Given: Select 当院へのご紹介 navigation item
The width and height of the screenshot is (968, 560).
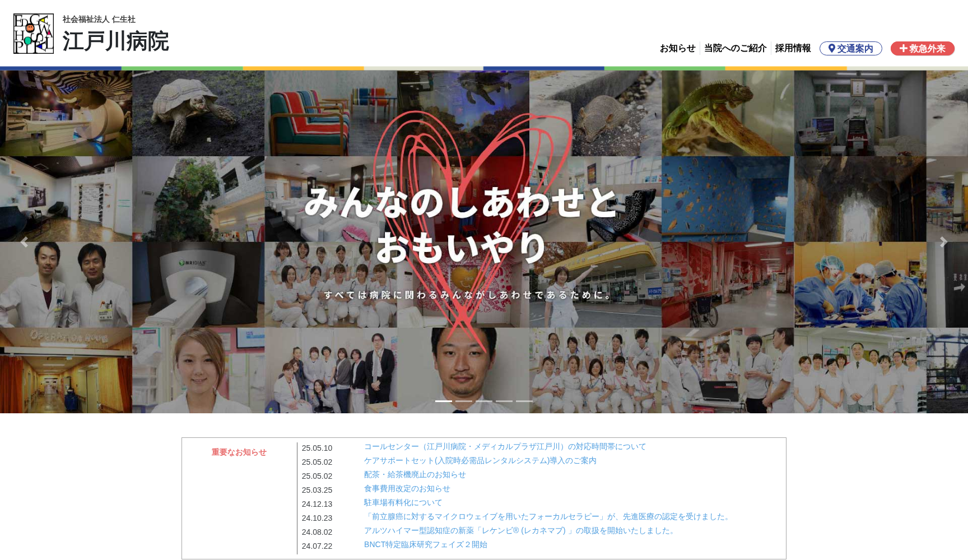Looking at the screenshot, I should click(736, 48).
